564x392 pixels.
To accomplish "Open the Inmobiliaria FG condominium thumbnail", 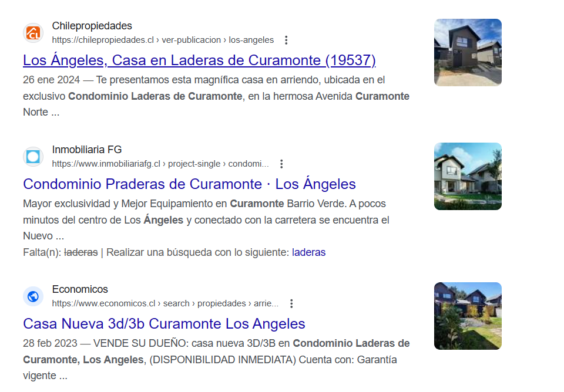I will (x=468, y=177).
